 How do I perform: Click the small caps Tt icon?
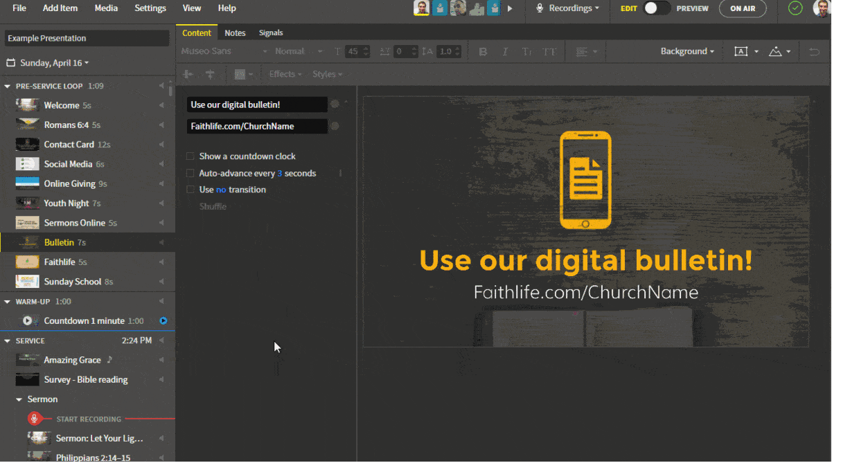527,52
